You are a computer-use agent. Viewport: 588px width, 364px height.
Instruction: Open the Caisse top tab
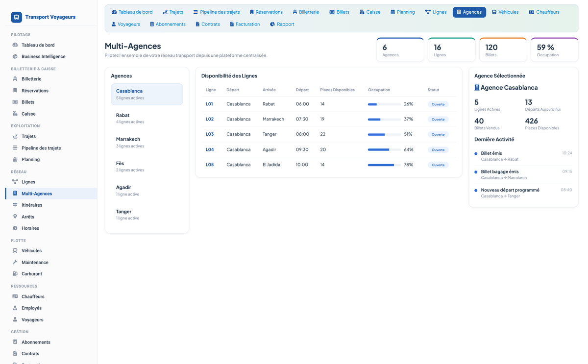click(370, 12)
